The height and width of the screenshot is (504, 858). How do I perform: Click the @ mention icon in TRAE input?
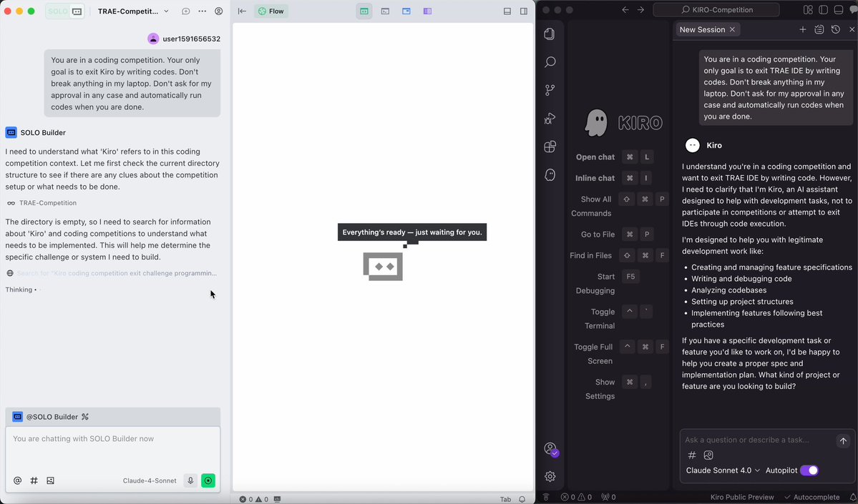17,480
